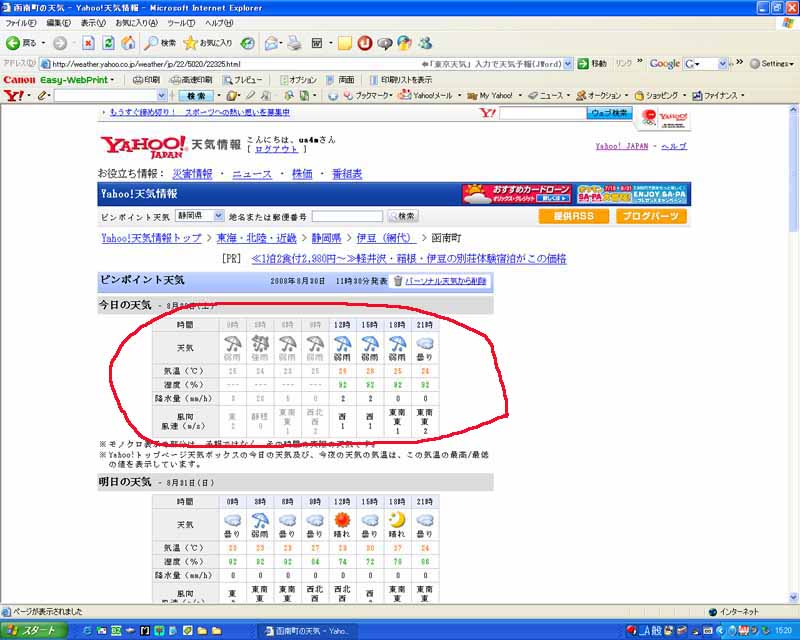This screenshot has width=800, height=640.
Task: Click the ENJOY SA・PA banner ad
Action: (633, 194)
